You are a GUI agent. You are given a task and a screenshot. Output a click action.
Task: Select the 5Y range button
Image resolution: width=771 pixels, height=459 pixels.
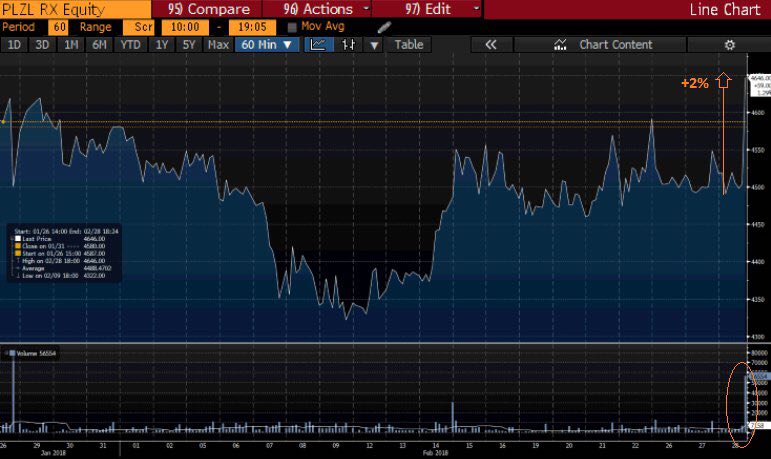tap(189, 45)
